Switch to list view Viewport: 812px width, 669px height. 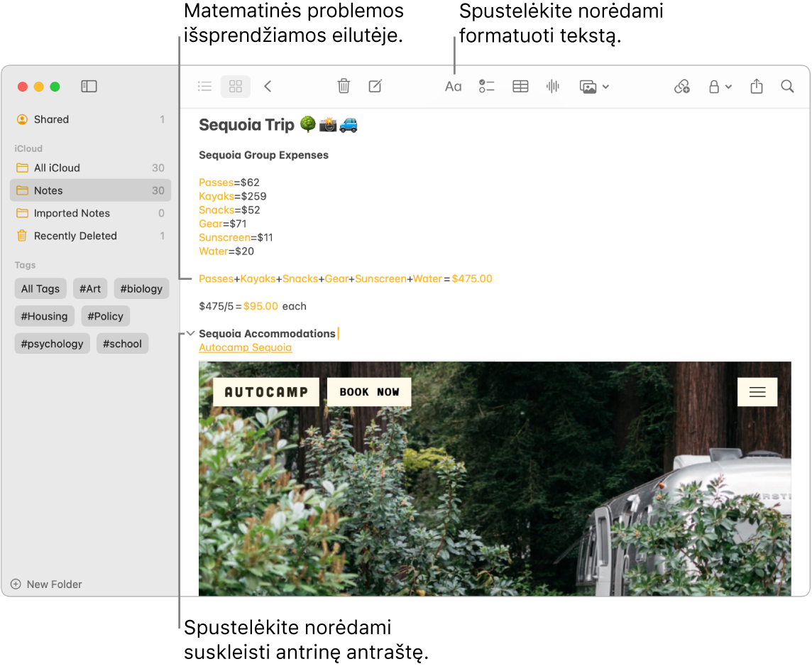[204, 86]
